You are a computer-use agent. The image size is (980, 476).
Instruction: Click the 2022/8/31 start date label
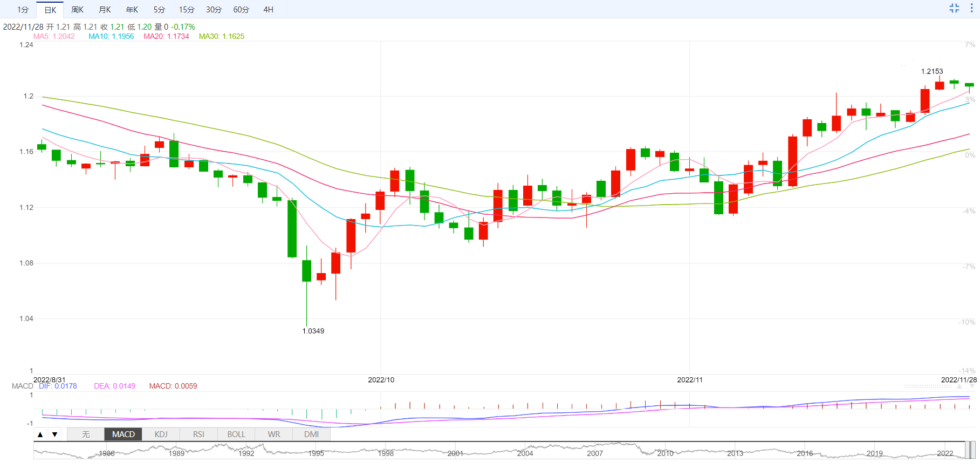[x=50, y=380]
